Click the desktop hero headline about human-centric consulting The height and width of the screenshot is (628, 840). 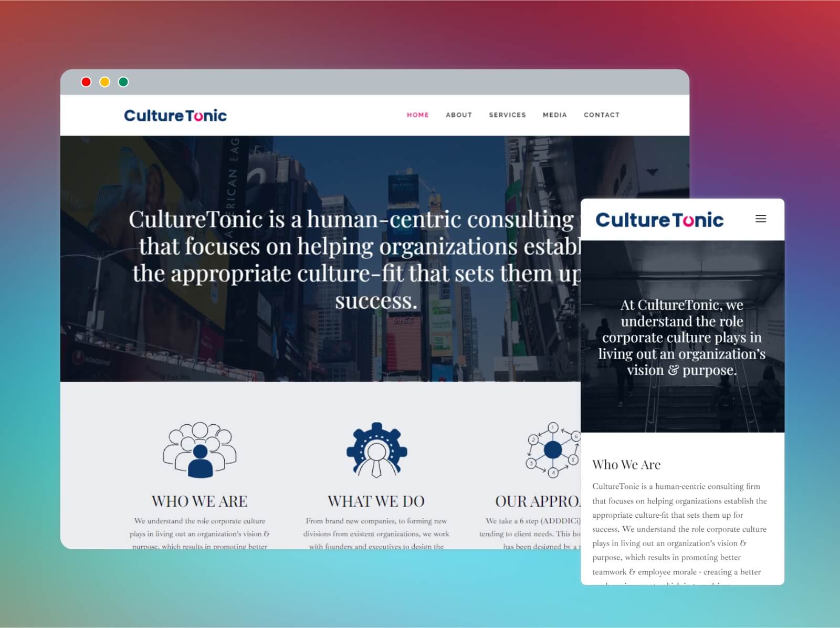coord(355,260)
